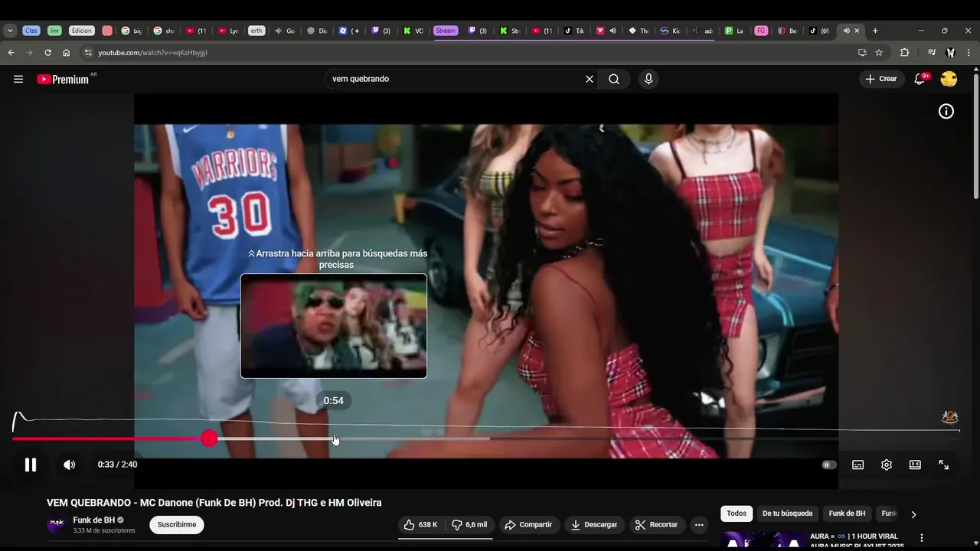Click the 0:33 / 2:40 time display
Screen dimensions: 980x551
click(x=117, y=465)
